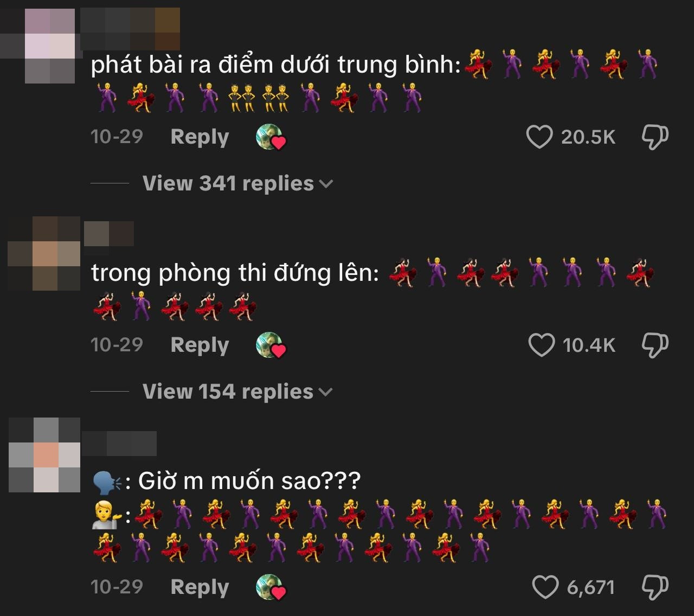Screen dimensions: 694x616
Task: Reply to "Giờ m muốn sao???" comment
Action: pos(200,587)
